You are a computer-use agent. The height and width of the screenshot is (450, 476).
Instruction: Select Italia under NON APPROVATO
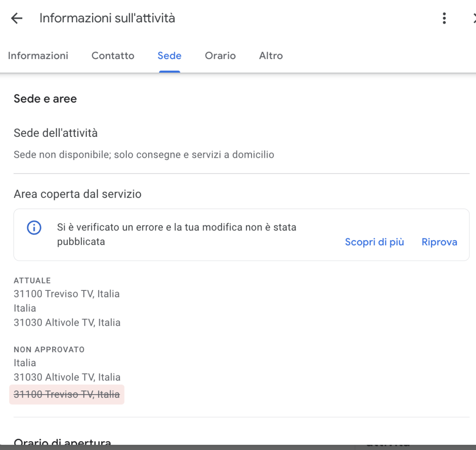pos(25,363)
